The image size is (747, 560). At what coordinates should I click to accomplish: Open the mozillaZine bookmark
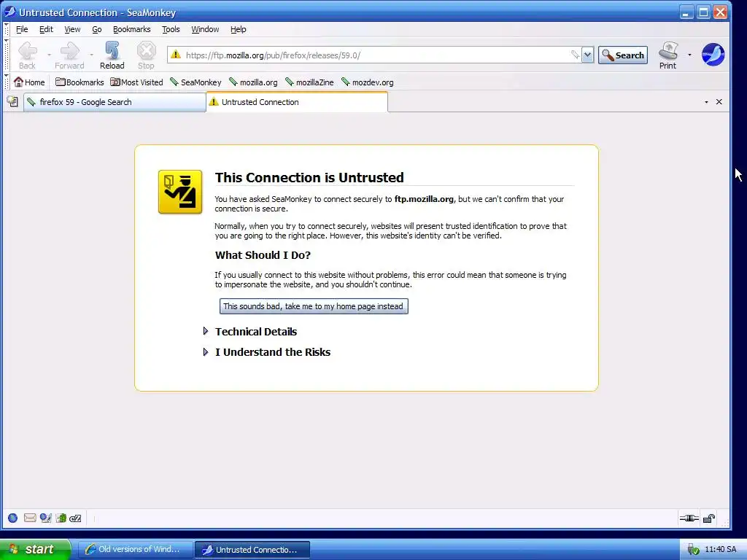click(309, 82)
